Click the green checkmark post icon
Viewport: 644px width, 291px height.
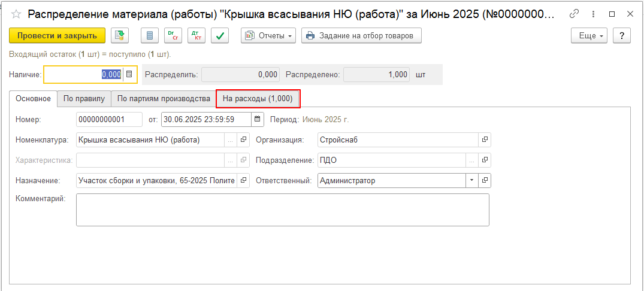(220, 36)
